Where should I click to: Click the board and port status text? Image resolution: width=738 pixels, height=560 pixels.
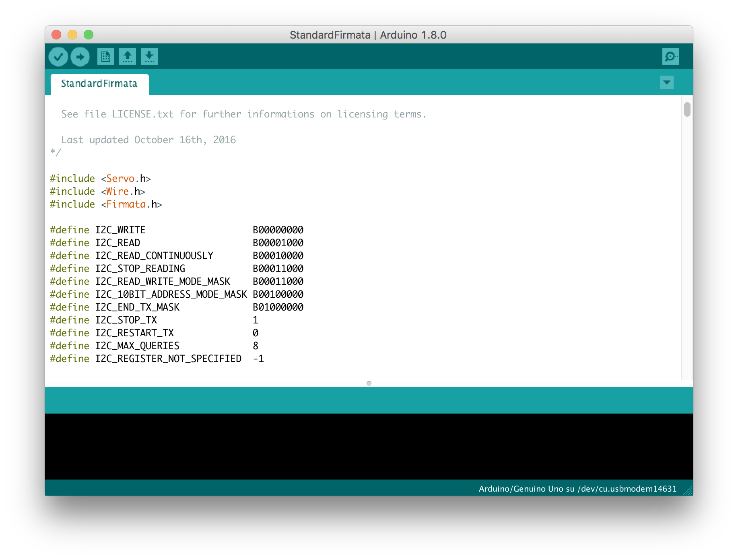point(577,489)
